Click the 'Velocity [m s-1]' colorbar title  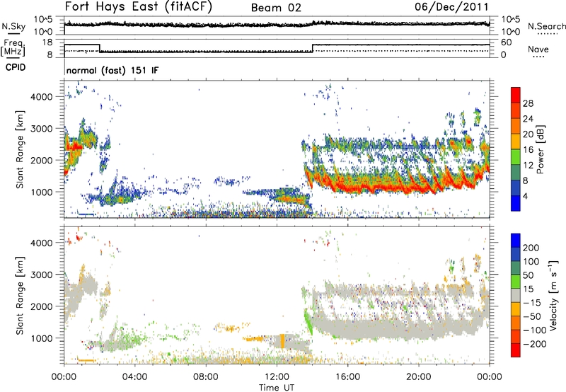click(554, 295)
